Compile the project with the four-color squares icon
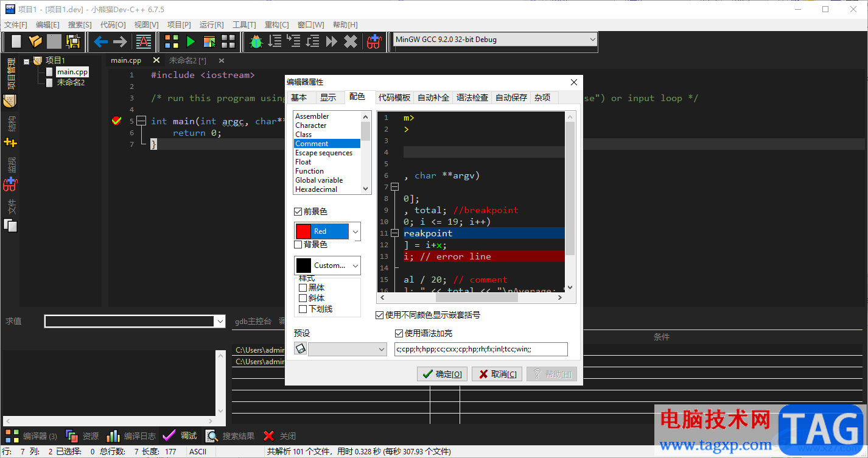This screenshot has width=868, height=458. (x=172, y=41)
